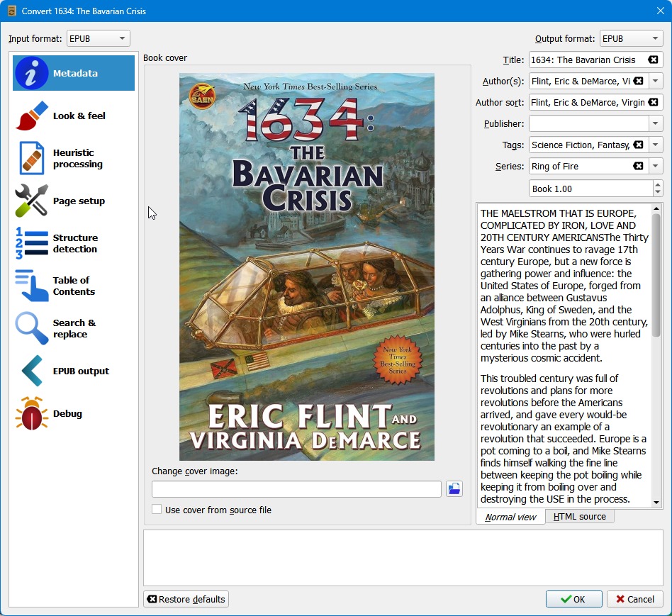Click the comments scroll-up arrow
This screenshot has width=672, height=616.
pyautogui.click(x=656, y=209)
